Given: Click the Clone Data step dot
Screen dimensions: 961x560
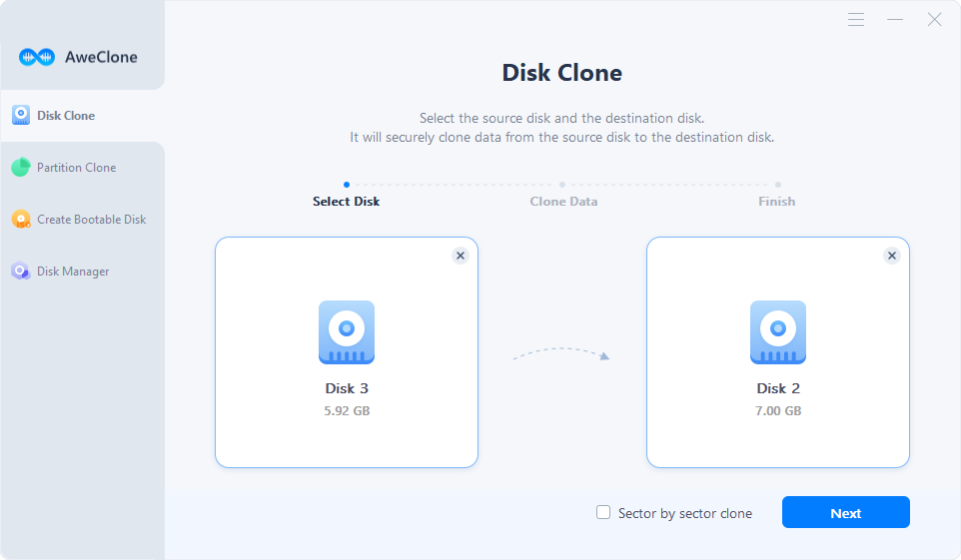Looking at the screenshot, I should coord(562,185).
